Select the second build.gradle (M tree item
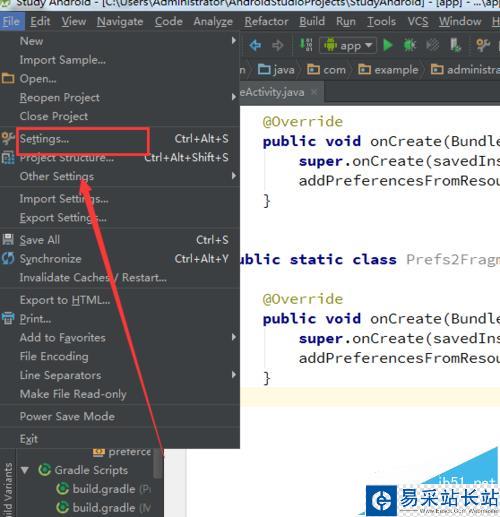Image resolution: width=500 pixels, height=517 pixels. (103, 508)
